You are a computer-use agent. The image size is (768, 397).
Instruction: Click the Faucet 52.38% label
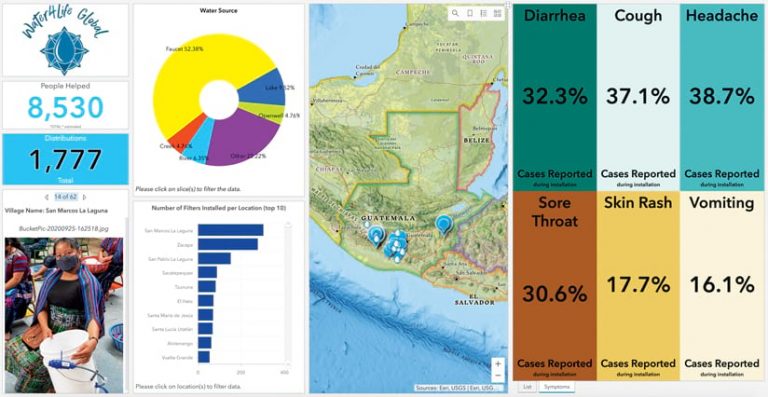185,49
